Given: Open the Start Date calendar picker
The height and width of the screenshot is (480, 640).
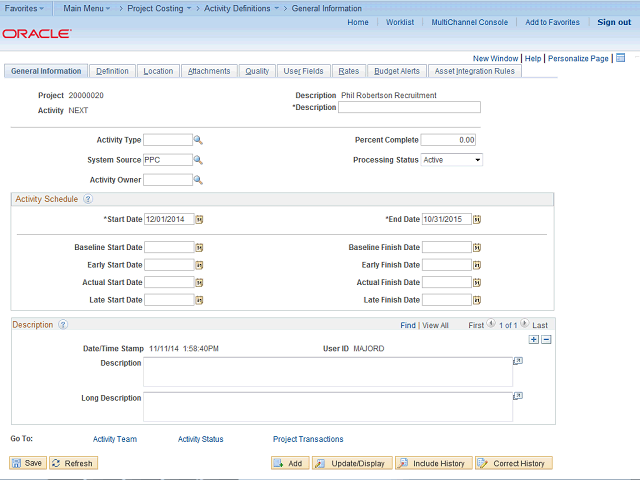Looking at the screenshot, I should tap(199, 219).
